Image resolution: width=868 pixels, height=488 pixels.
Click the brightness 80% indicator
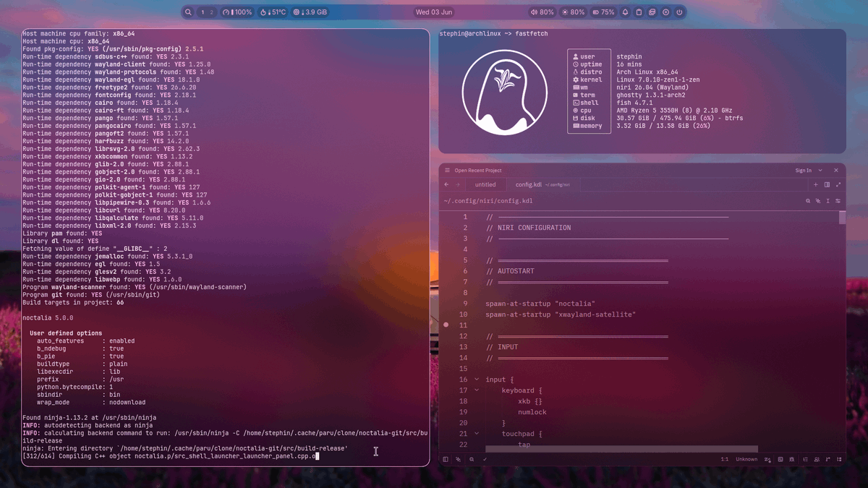click(573, 12)
